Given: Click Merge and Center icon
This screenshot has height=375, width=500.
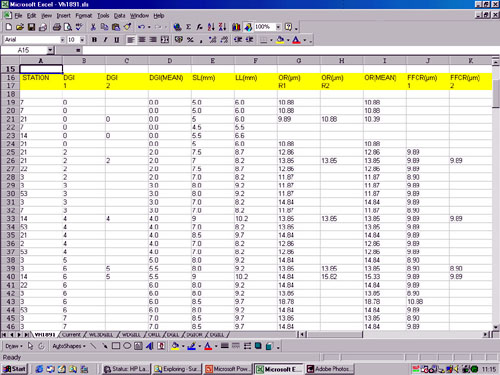Looking at the screenshot, I should [165, 40].
